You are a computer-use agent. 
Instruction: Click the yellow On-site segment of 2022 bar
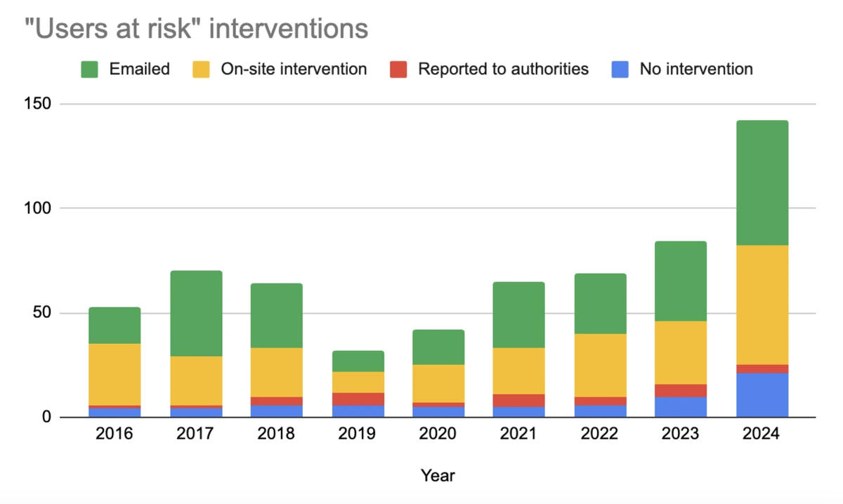point(600,365)
